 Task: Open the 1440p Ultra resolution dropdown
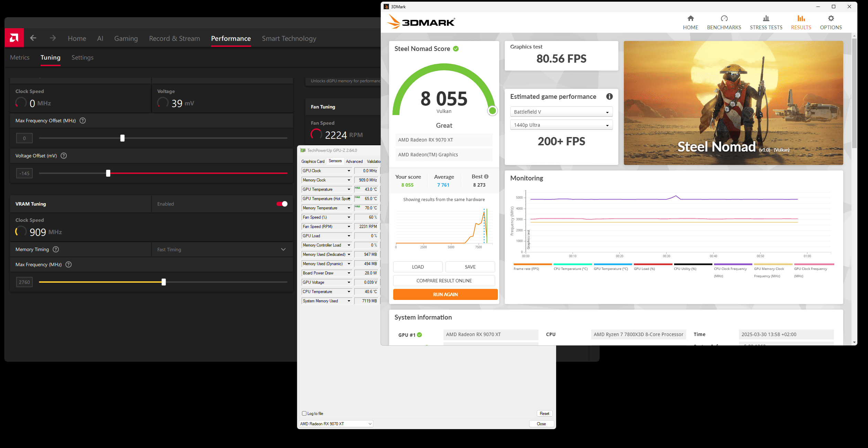coord(561,125)
